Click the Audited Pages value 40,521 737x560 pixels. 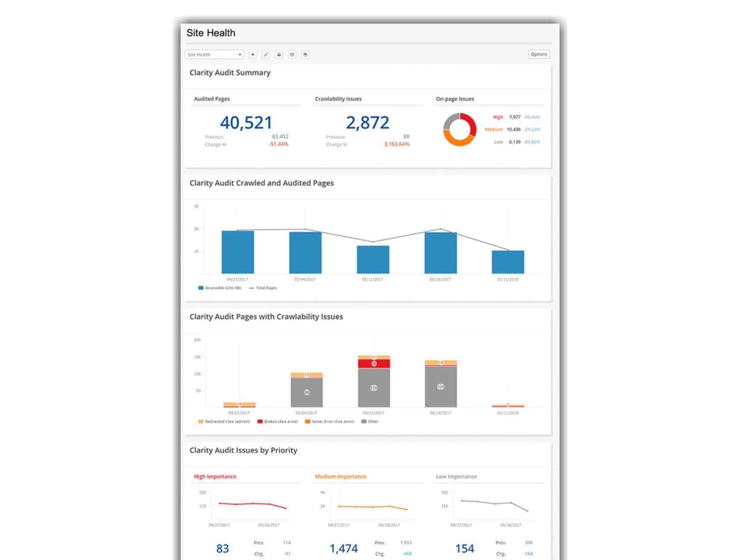click(246, 123)
